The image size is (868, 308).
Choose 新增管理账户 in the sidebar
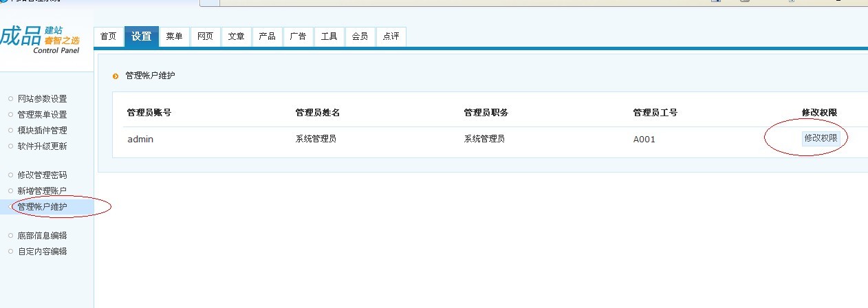tap(42, 191)
